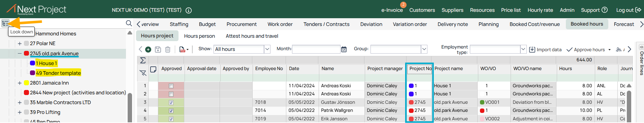The height and width of the screenshot is (123, 644).
Task: Click the Import data button
Action: pyautogui.click(x=545, y=50)
